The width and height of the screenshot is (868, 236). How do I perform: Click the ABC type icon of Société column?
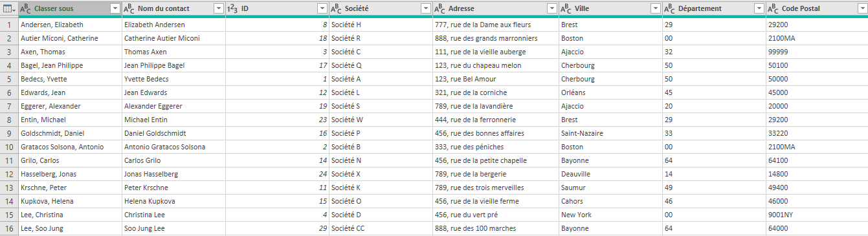[336, 9]
